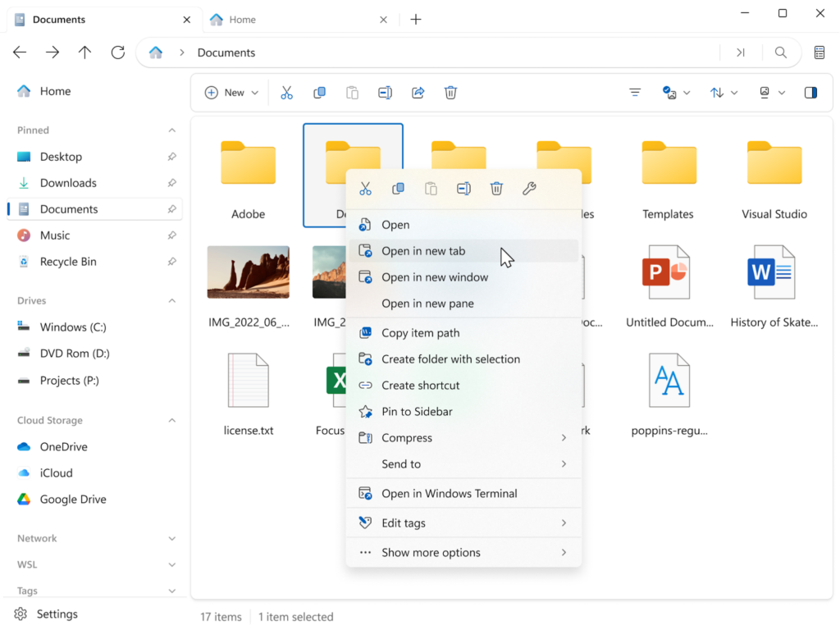Go to Home in the sidebar
Screen dimensions: 840x630
tap(55, 91)
